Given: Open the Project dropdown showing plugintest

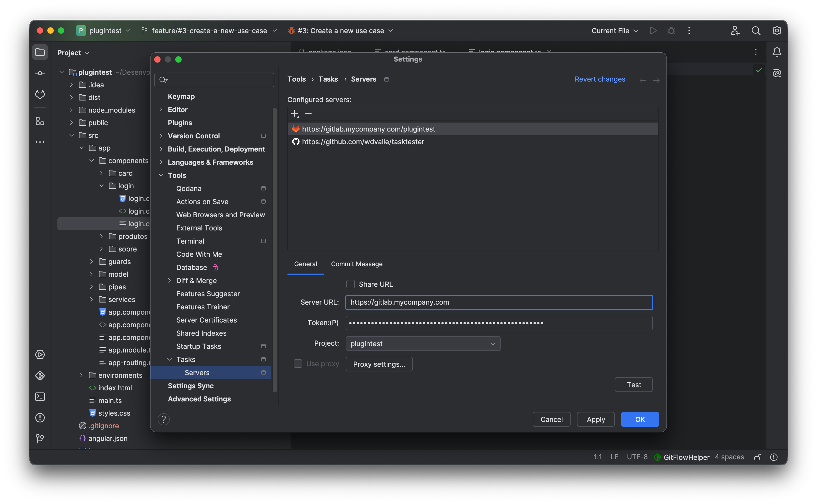Looking at the screenshot, I should click(x=423, y=343).
